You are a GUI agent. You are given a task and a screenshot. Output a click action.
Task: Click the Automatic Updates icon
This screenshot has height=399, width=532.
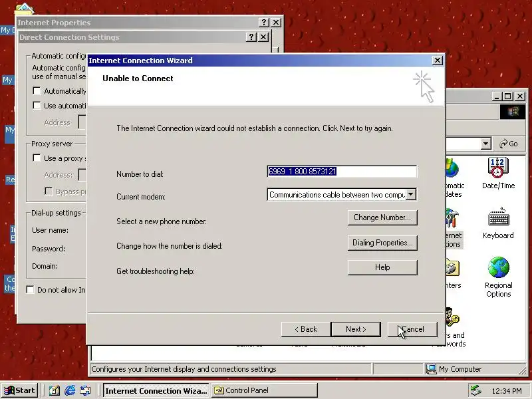(455, 178)
